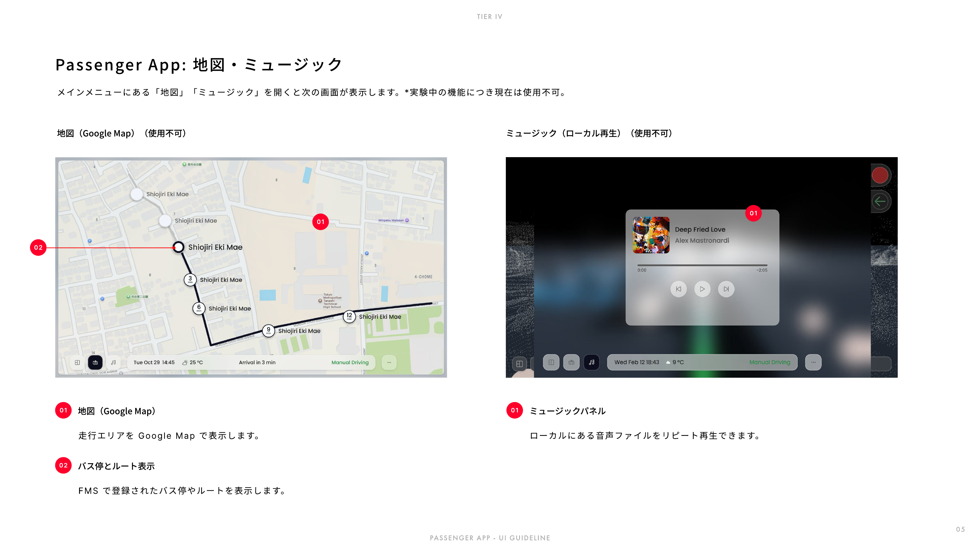Viewport: 980px width, 551px height.
Task: Select the map icon in music screen toolbar
Action: pyautogui.click(x=571, y=362)
